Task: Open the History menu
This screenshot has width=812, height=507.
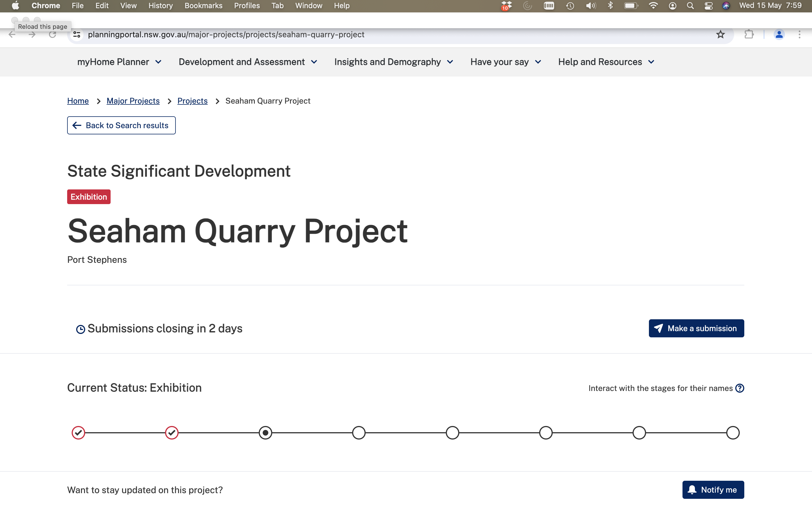Action: tap(160, 6)
